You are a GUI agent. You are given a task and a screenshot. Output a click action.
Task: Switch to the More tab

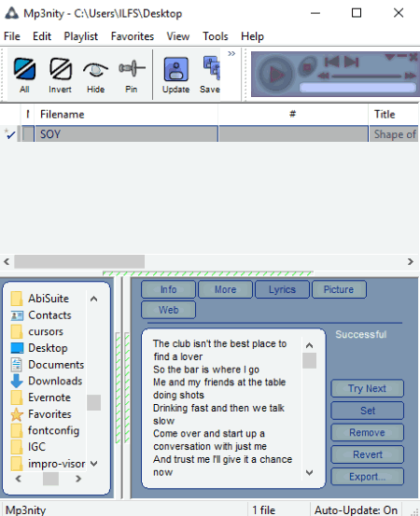point(226,289)
